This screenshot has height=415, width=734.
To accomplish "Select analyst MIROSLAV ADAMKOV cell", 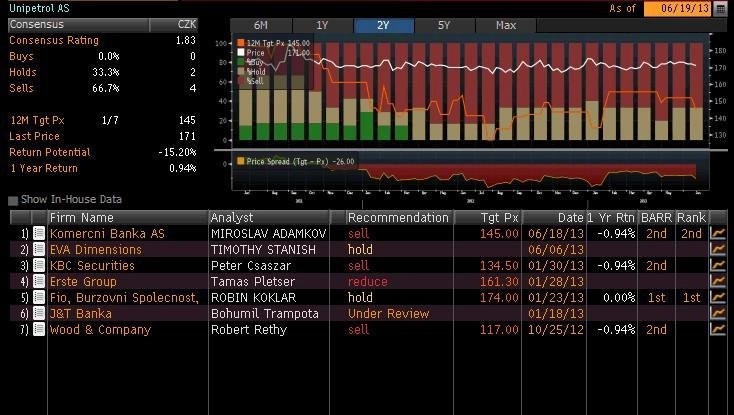I will [x=268, y=233].
